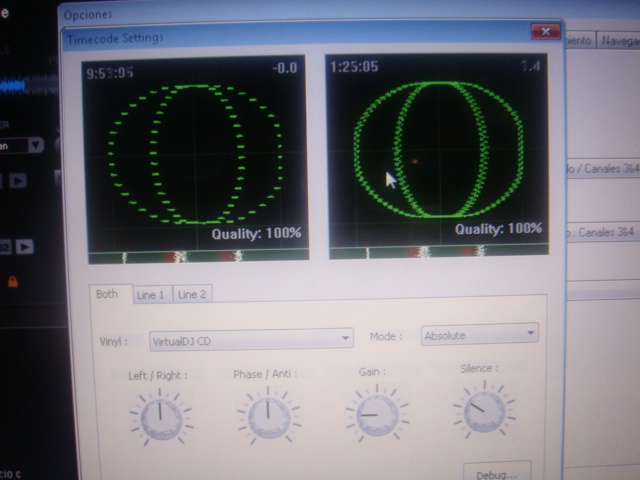Click the upper play arrow button in left panel

click(18, 181)
